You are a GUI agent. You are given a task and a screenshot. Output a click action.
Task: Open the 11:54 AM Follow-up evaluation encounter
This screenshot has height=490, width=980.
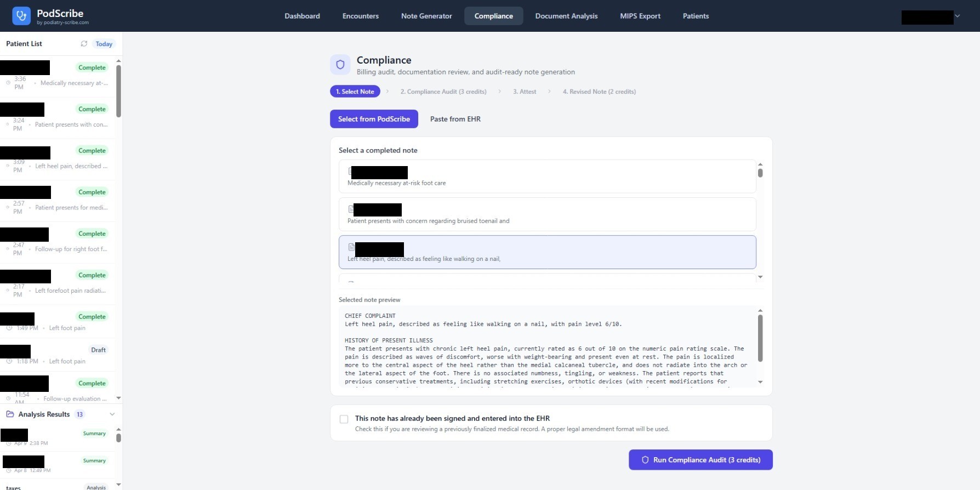(58, 389)
